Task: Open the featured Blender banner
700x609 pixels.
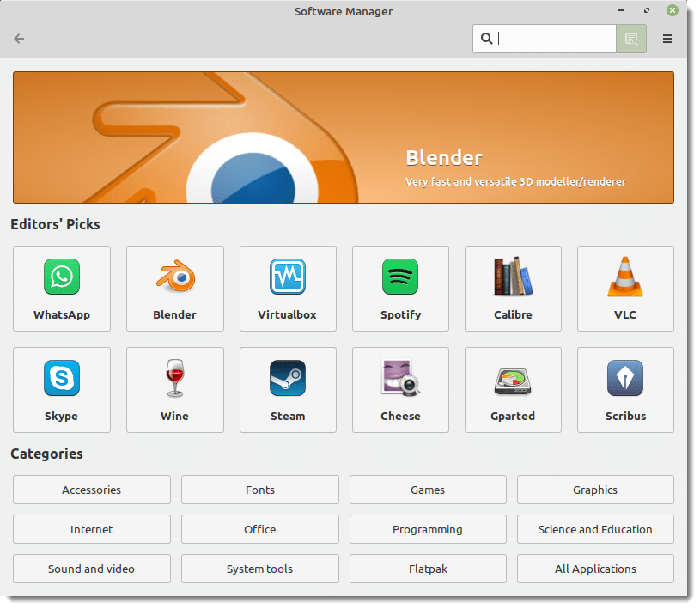Action: 344,138
